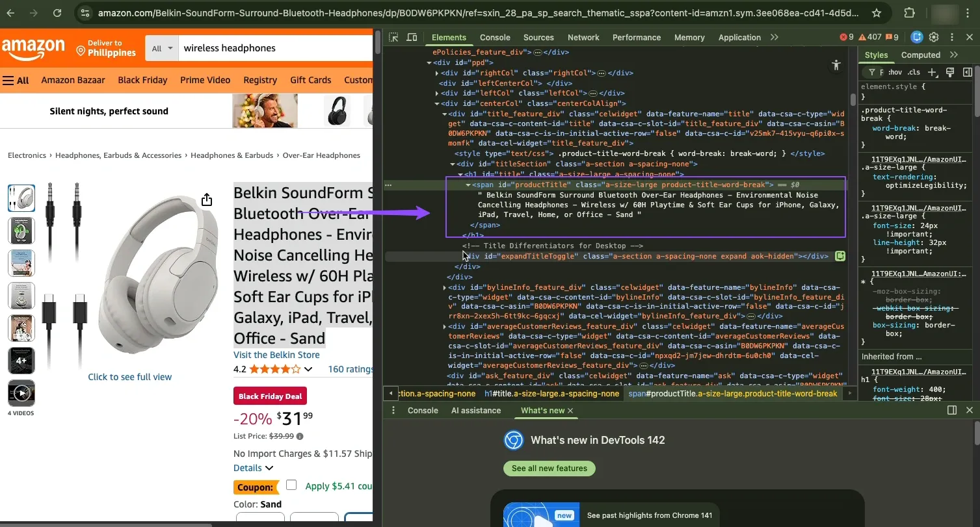Viewport: 980px width, 527px height.
Task: Open the Customize DevTools three-dot menu
Action: [951, 37]
